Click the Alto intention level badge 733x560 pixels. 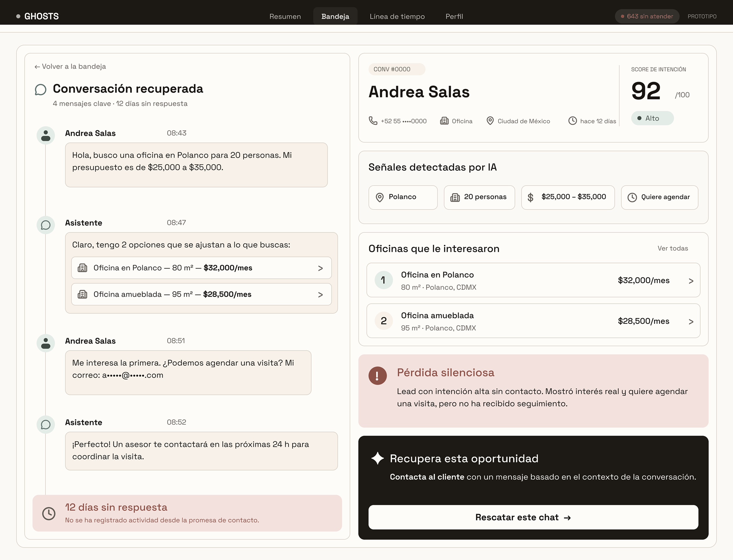pos(652,118)
